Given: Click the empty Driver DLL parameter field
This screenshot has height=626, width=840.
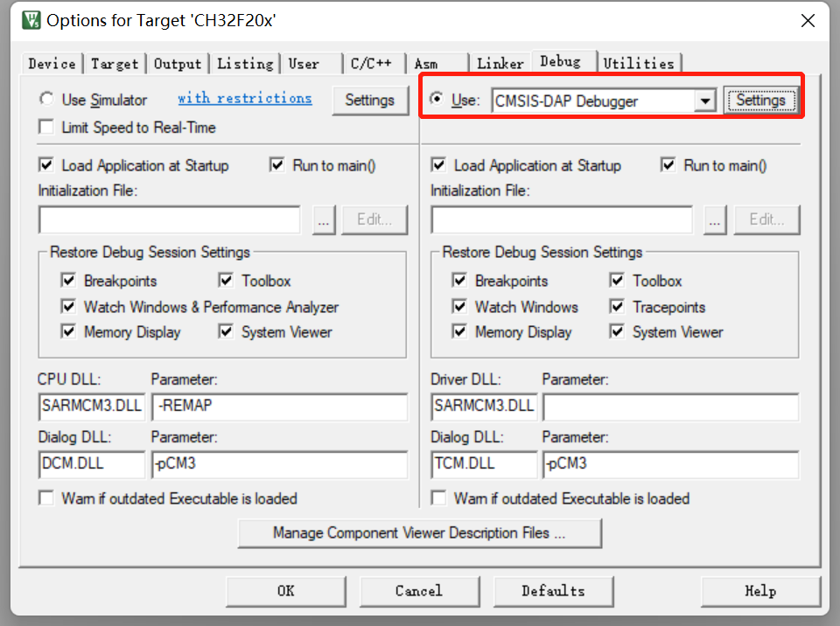Looking at the screenshot, I should (x=671, y=407).
